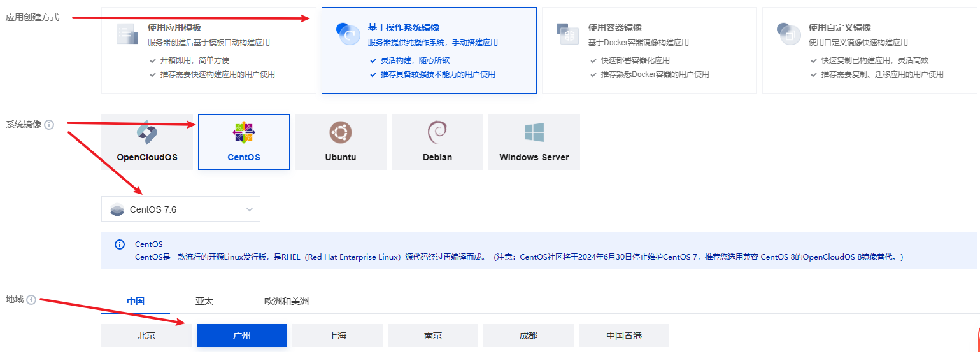Viewport: 980px width, 352px height.
Task: Switch to the 欧洲和美洲 region tab
Action: pyautogui.click(x=287, y=301)
